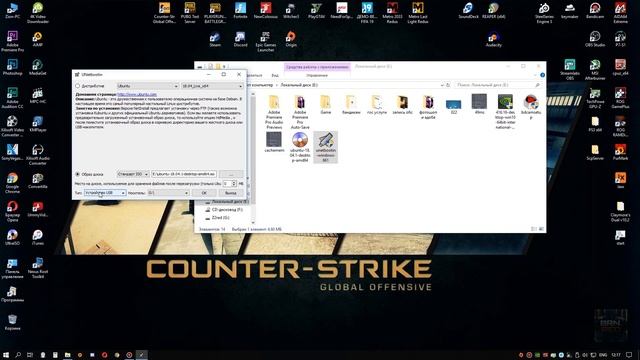Image resolution: width=640 pixels, height=360 pixels.
Task: Select the Distribution radio button in UNetbootin
Action: 78,86
